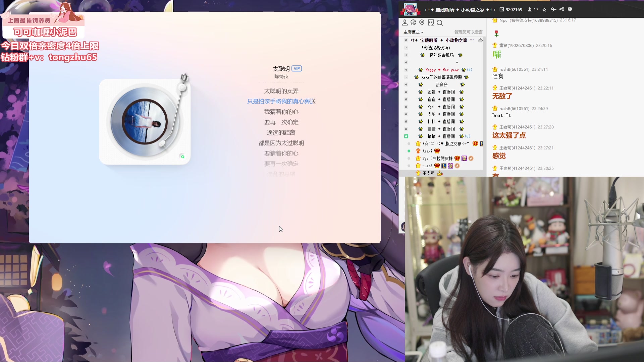Click the channel ID 9202169 icon

pyautogui.click(x=501, y=9)
